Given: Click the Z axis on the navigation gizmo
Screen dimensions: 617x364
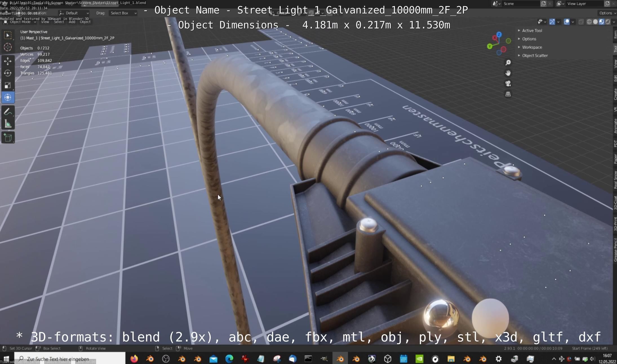Looking at the screenshot, I should [499, 35].
